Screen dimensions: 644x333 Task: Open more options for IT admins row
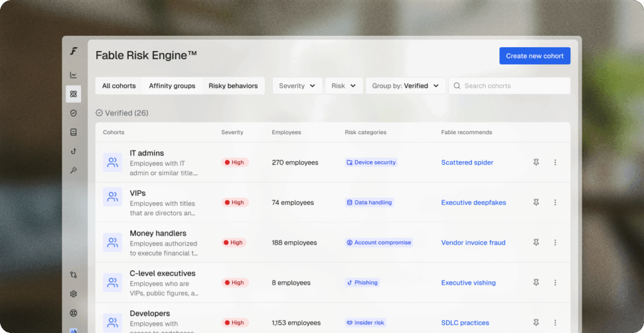555,162
